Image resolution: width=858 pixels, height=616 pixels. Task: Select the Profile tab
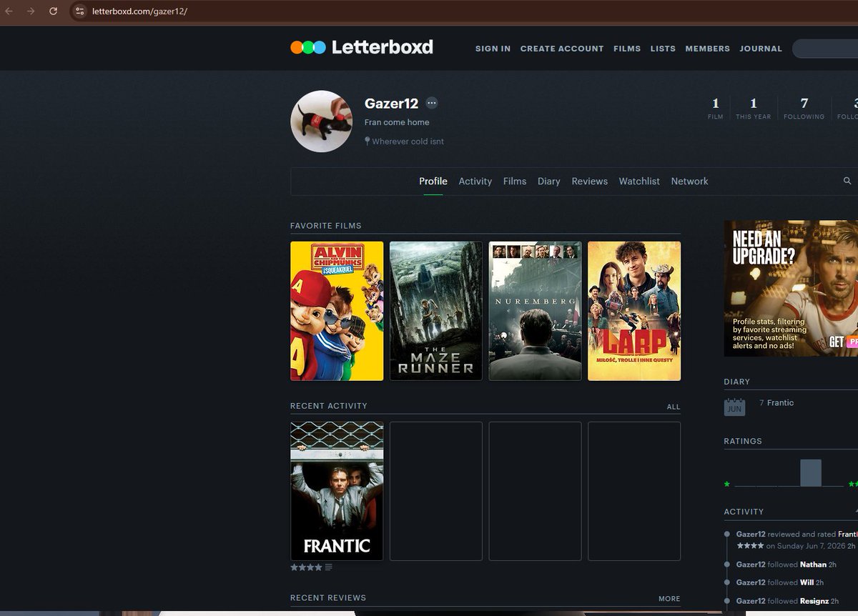433,182
